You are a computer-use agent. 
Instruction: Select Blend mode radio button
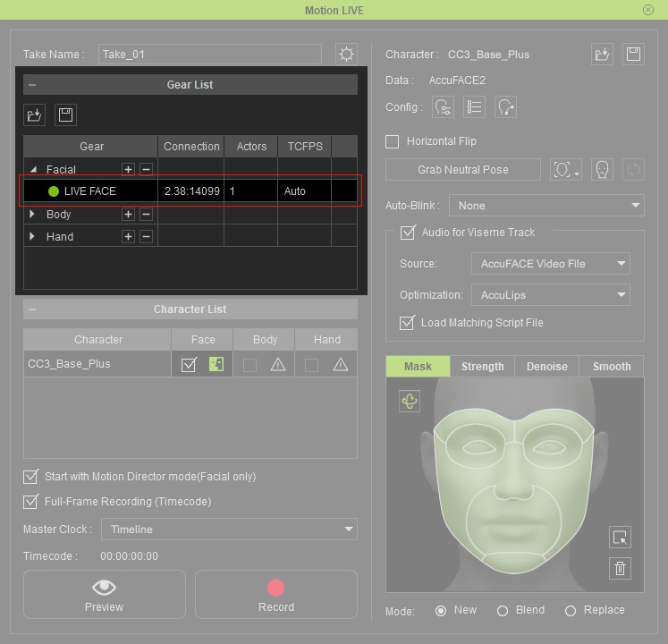click(503, 611)
